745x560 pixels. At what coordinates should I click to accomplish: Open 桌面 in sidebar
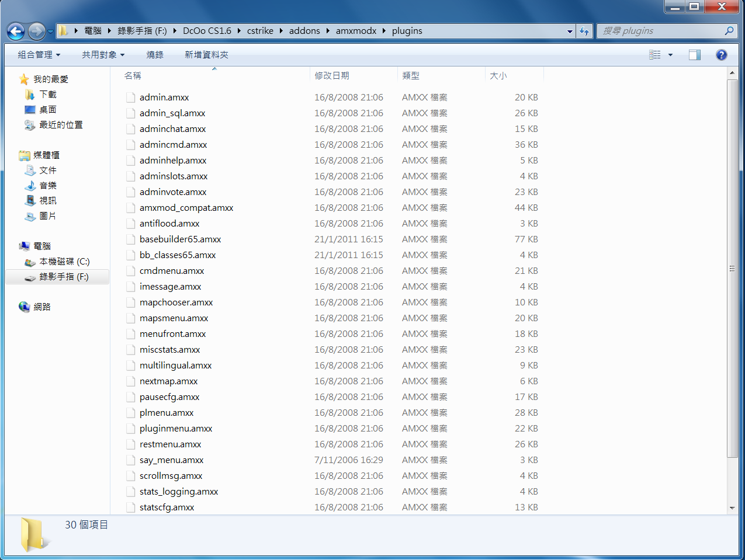48,110
